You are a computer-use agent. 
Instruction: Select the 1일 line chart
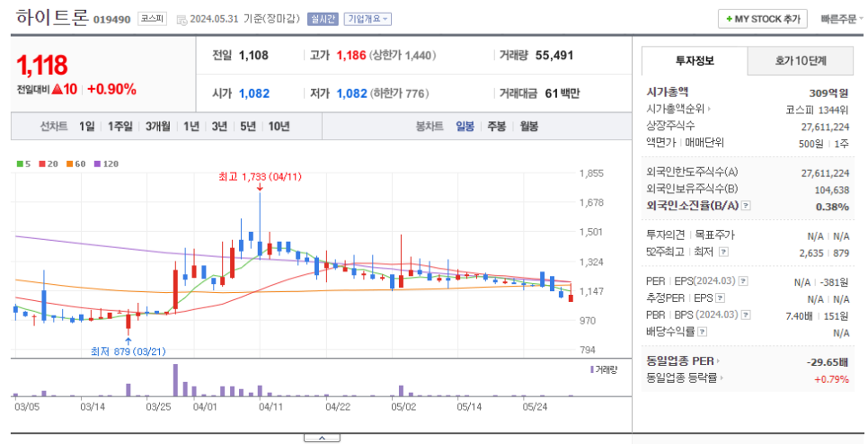coord(87,127)
